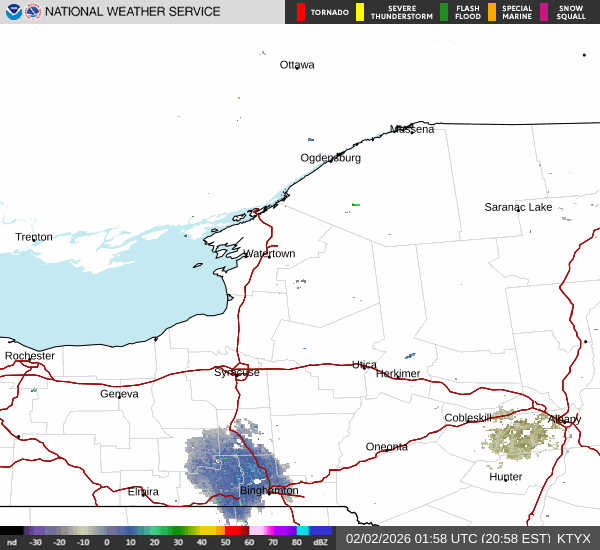Click the National Weather Service title text

coord(132,12)
